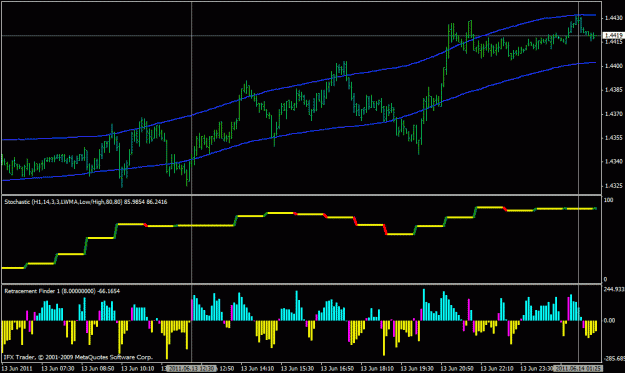
Task: Click the Retracement scale value 244.933
Action: 614,289
